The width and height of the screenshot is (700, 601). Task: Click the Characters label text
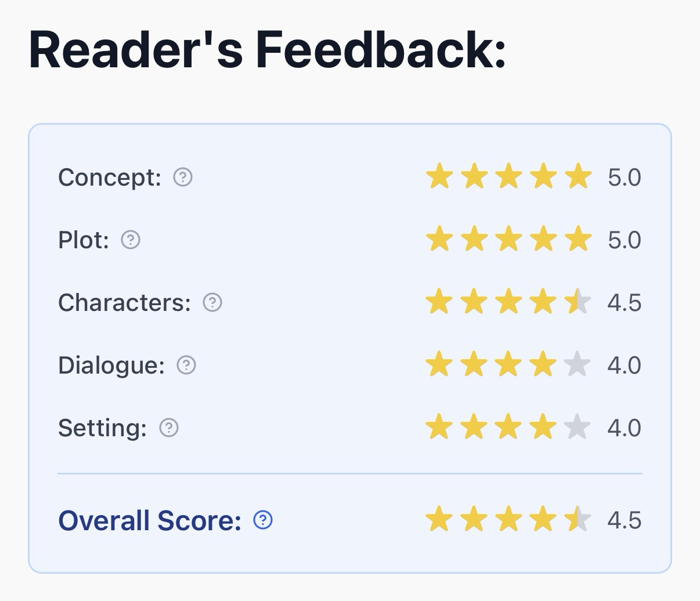(124, 302)
